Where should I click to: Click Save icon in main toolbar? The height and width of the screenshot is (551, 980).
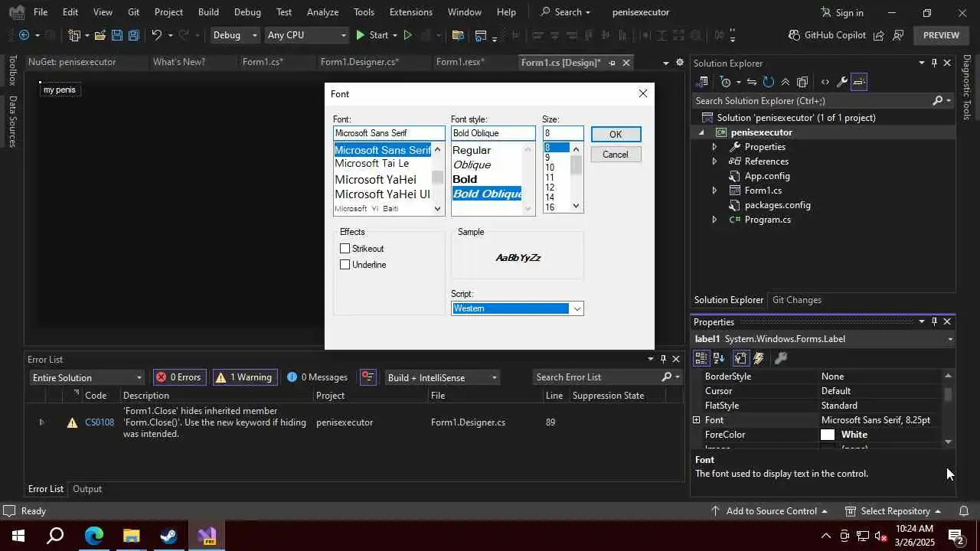pos(116,35)
